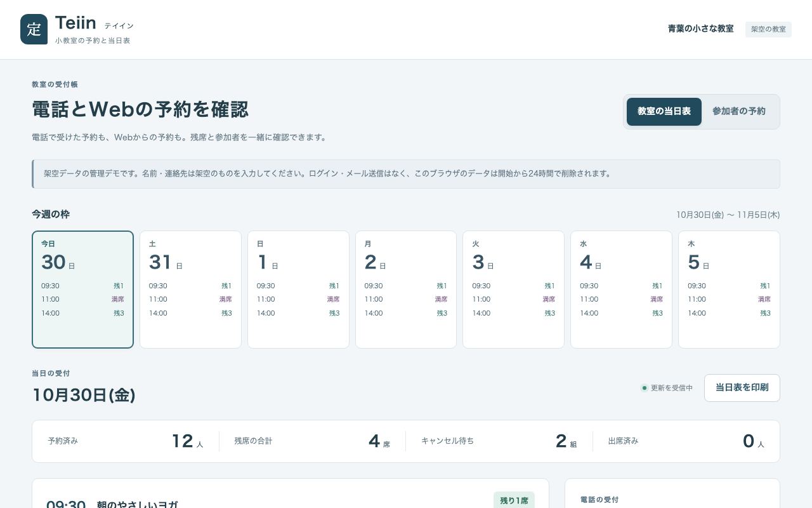Click the 小教室の予約と当日表 tagline
Image resolution: width=812 pixels, height=508 pixels.
click(93, 41)
